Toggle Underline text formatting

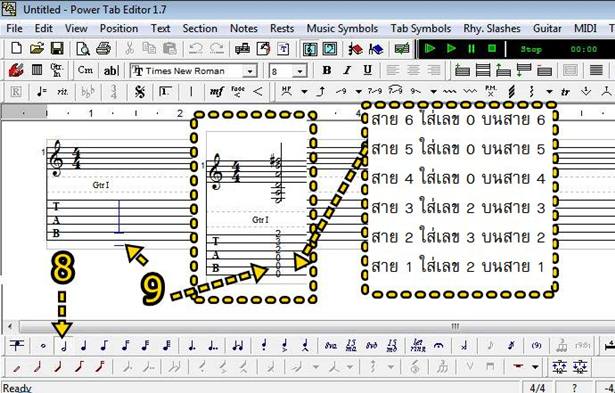click(x=368, y=70)
